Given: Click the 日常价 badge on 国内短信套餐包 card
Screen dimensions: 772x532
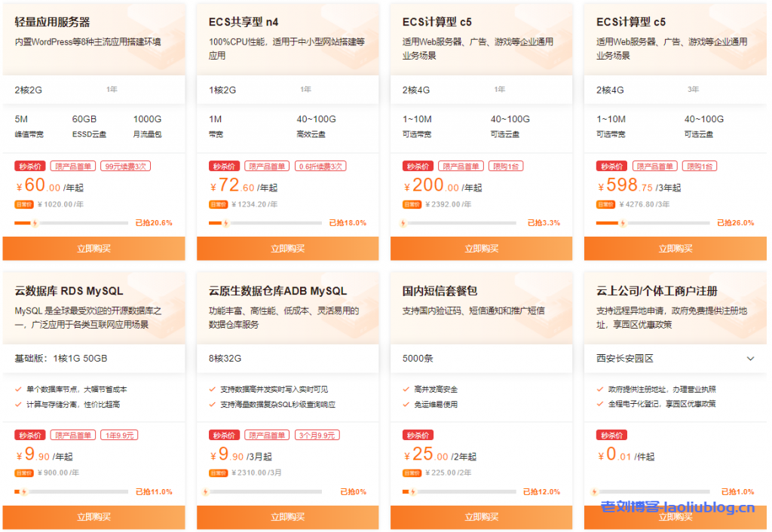Looking at the screenshot, I should [x=412, y=472].
